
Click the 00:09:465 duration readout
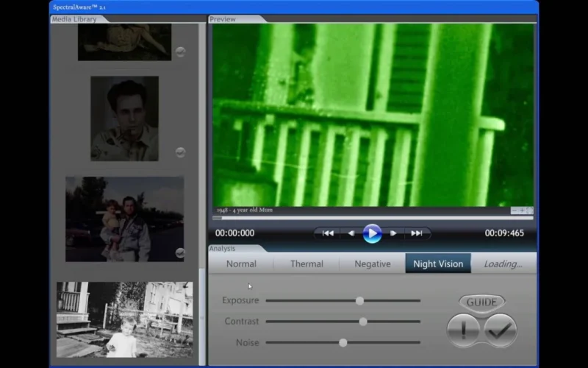[x=504, y=233]
